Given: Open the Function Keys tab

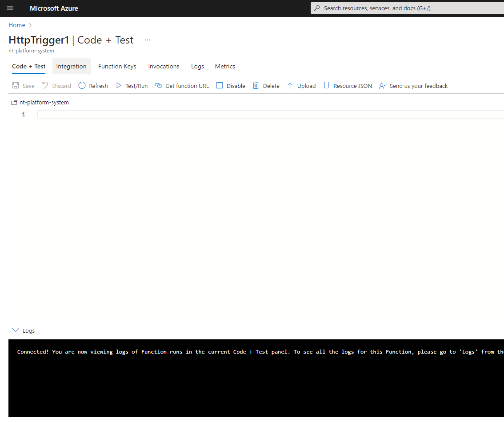Looking at the screenshot, I should (117, 66).
